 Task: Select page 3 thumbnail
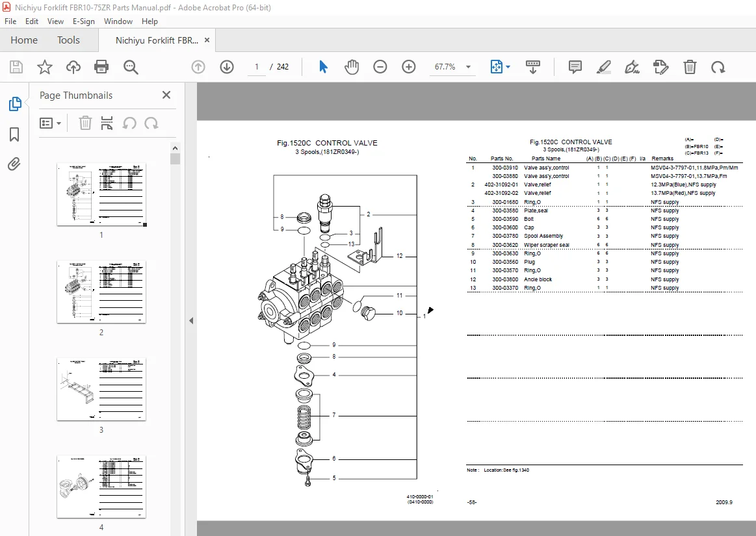(x=101, y=389)
